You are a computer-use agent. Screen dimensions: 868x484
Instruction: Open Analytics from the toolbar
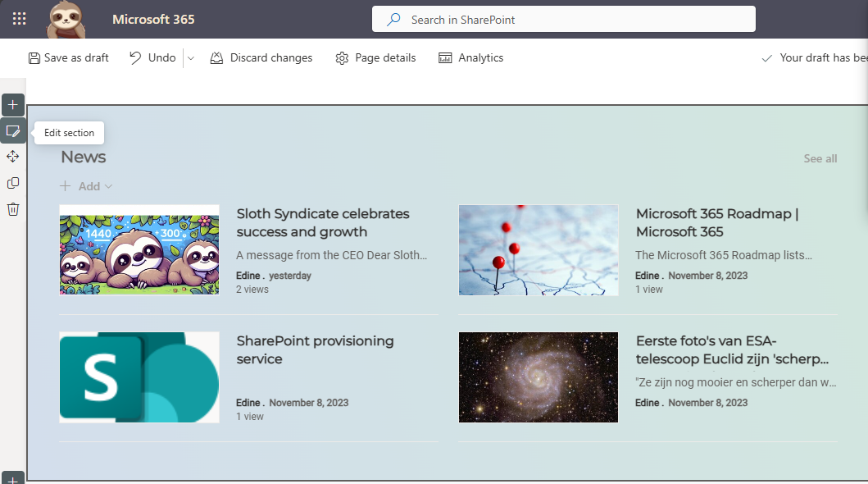[471, 57]
